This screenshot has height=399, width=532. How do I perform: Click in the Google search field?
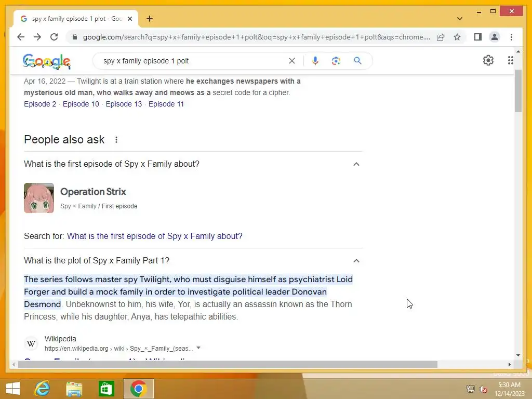193,61
